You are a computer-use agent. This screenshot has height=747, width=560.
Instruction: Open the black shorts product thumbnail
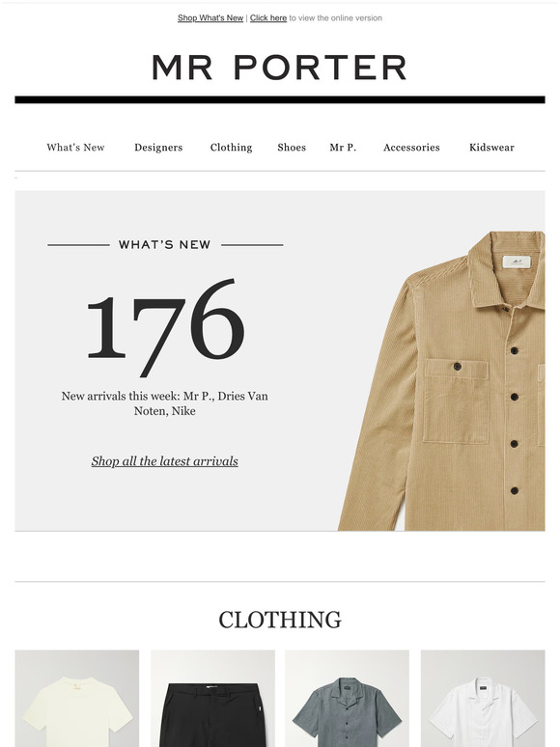[x=213, y=699]
